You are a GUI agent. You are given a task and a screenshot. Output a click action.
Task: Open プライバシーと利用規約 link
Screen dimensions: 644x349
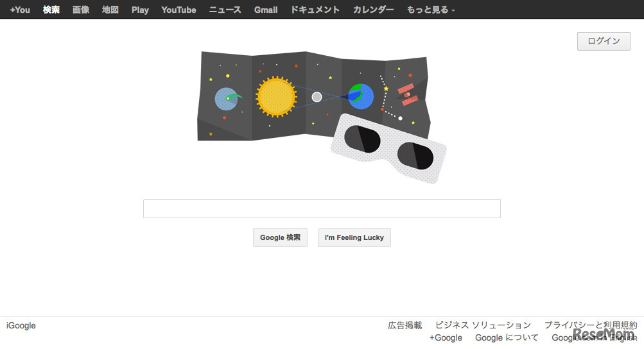tap(591, 325)
